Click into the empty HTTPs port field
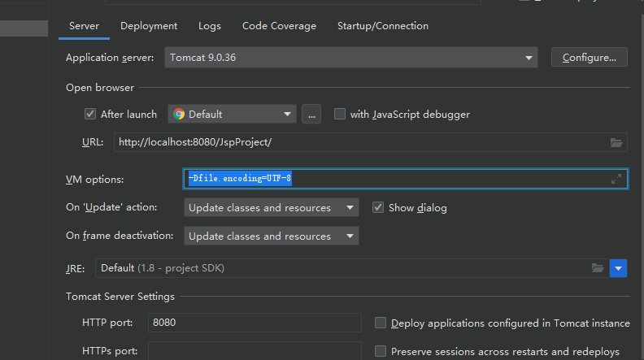This screenshot has width=644, height=360. pyautogui.click(x=255, y=351)
